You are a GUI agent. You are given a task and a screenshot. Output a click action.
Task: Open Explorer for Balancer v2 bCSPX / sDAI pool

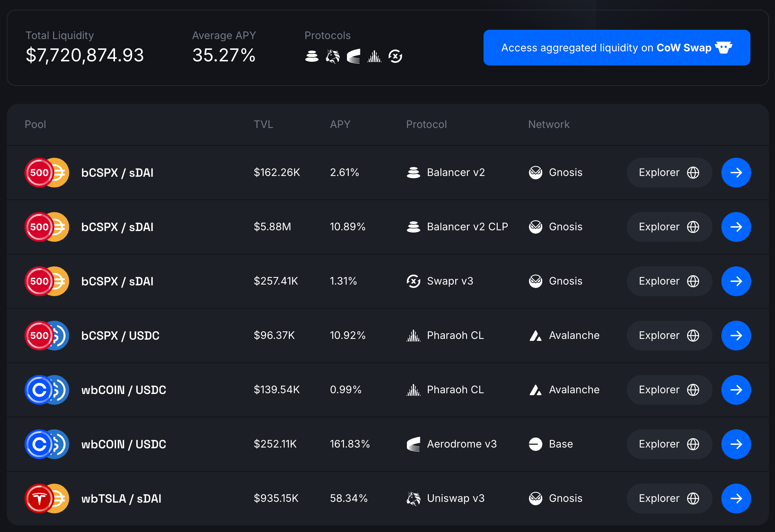669,173
